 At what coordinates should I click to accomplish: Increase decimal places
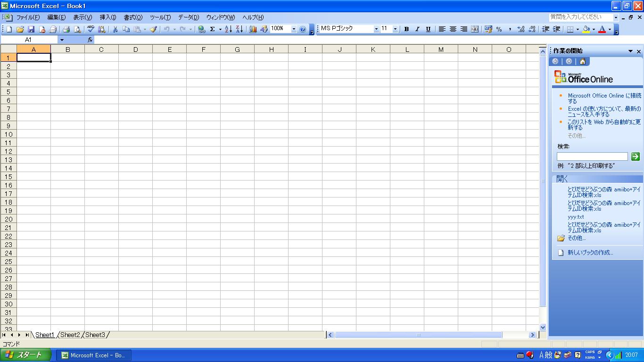[521, 29]
